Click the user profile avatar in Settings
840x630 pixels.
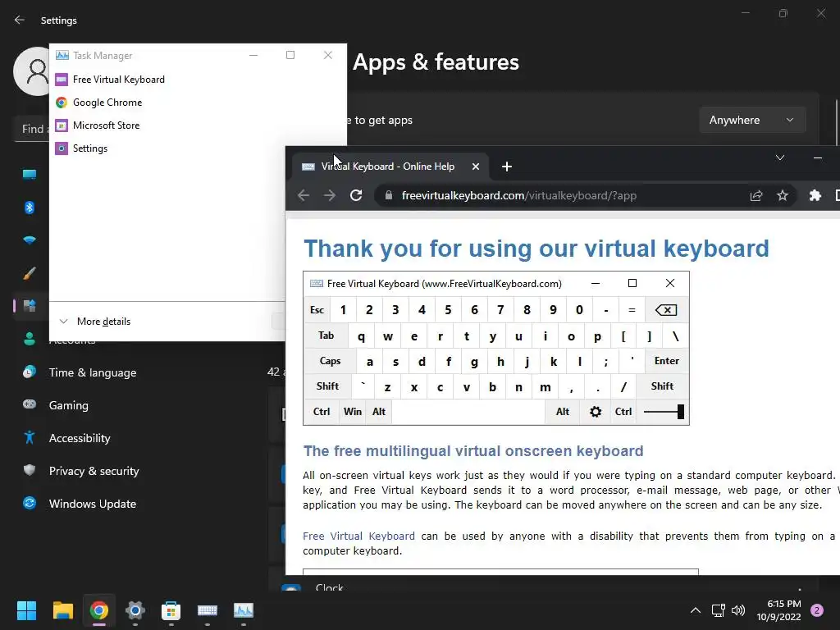[32, 71]
